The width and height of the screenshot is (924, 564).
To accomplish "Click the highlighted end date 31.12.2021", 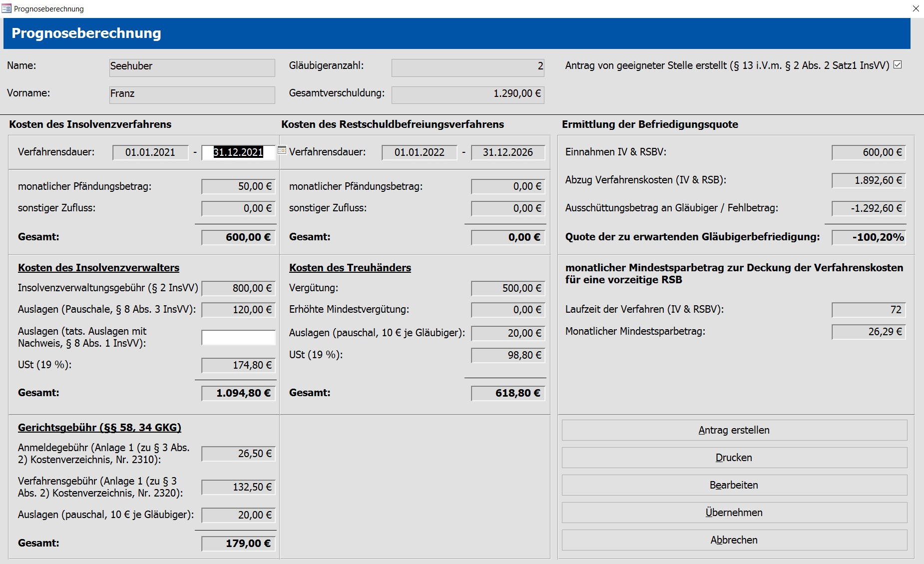I will coord(238,152).
